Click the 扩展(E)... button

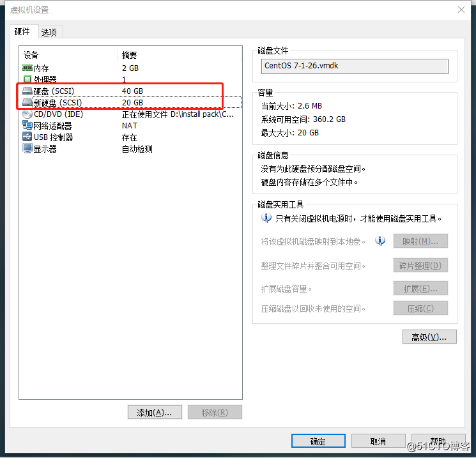420,288
